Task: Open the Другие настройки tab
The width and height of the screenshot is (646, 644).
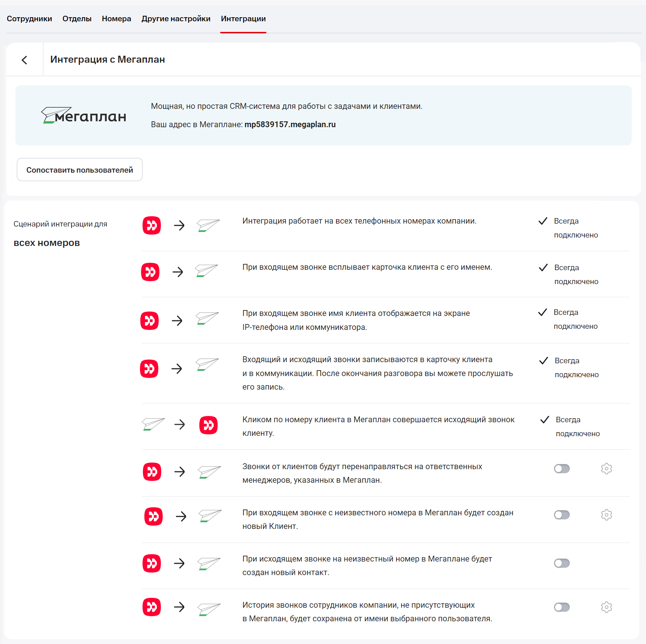Action: coord(176,19)
